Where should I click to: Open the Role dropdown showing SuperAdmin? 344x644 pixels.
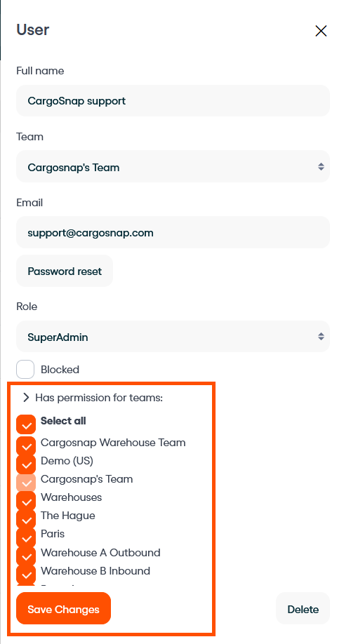click(173, 337)
